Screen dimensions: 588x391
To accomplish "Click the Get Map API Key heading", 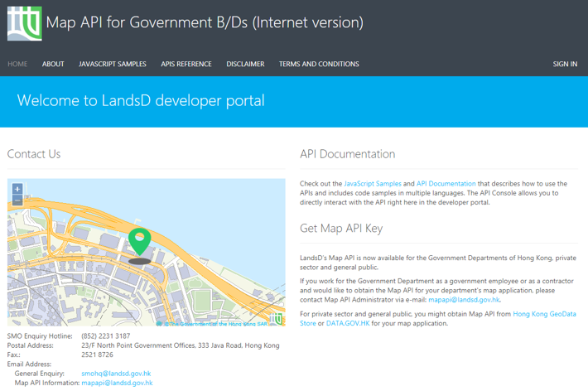I will (x=341, y=228).
